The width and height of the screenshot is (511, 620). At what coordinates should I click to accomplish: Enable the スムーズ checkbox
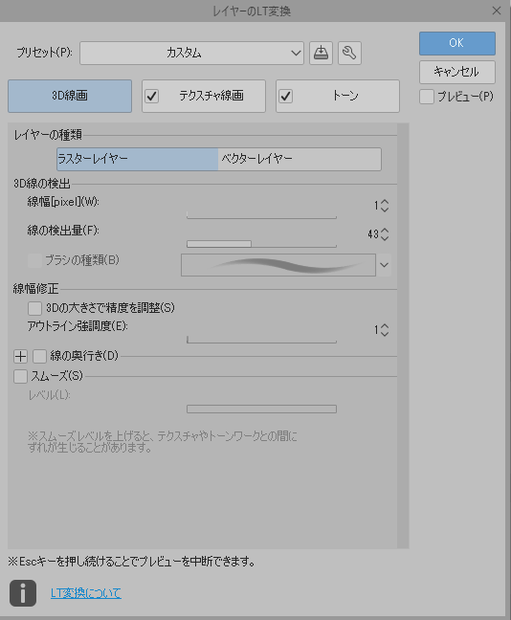tap(21, 376)
